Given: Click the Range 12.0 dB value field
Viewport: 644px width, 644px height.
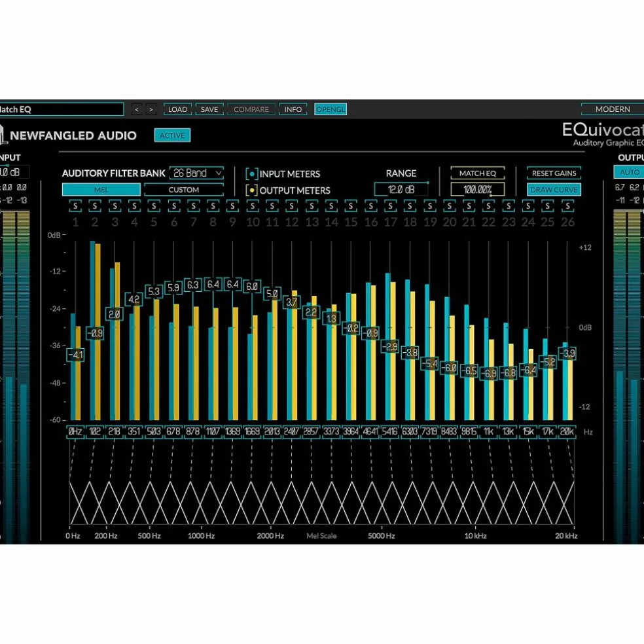Looking at the screenshot, I should [x=401, y=189].
